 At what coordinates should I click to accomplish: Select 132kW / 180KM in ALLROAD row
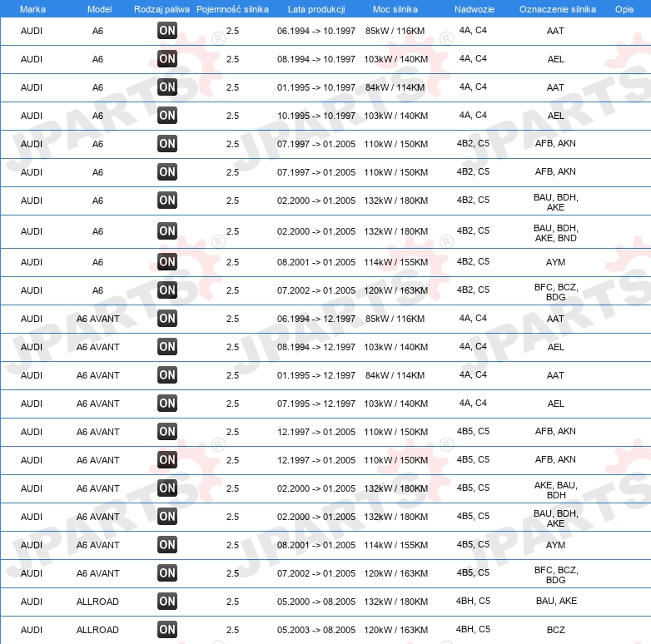point(395,602)
